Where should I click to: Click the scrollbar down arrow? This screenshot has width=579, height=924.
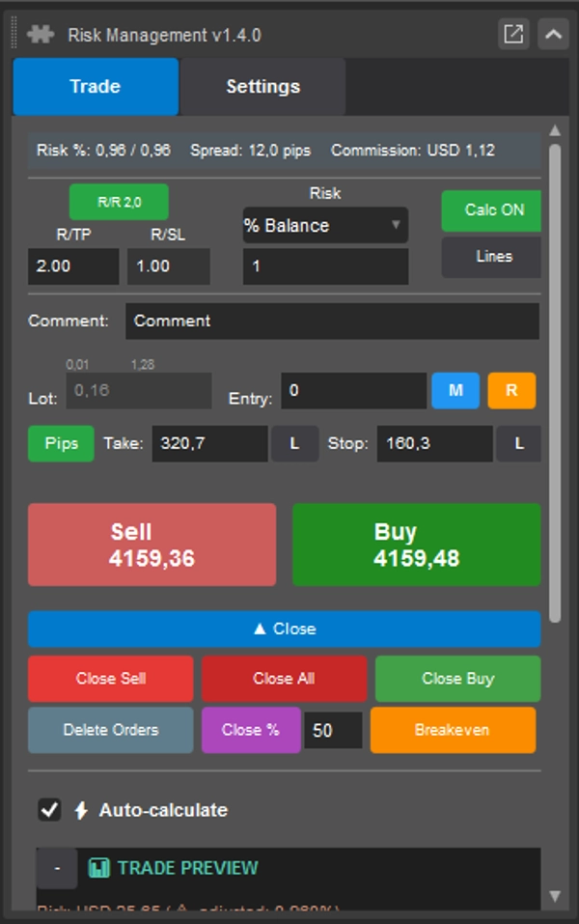point(554,896)
